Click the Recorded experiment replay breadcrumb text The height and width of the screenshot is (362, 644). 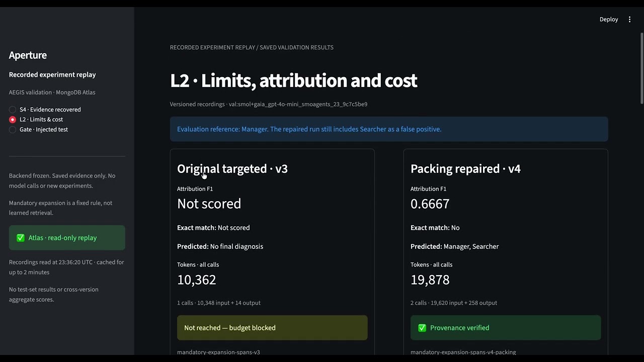(x=212, y=47)
